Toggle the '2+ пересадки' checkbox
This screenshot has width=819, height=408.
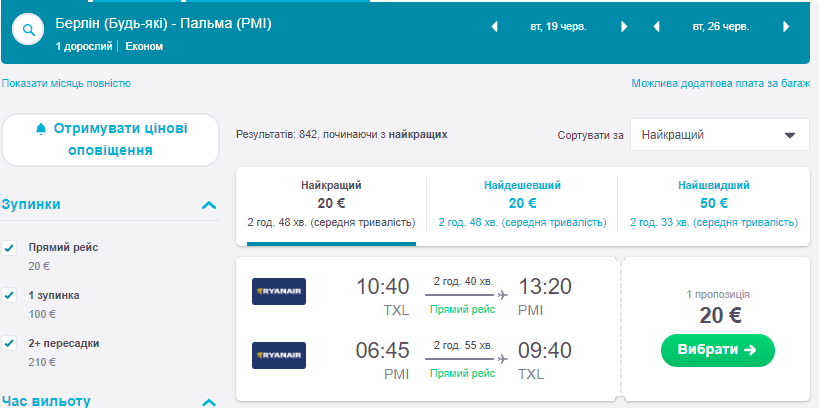click(x=9, y=343)
